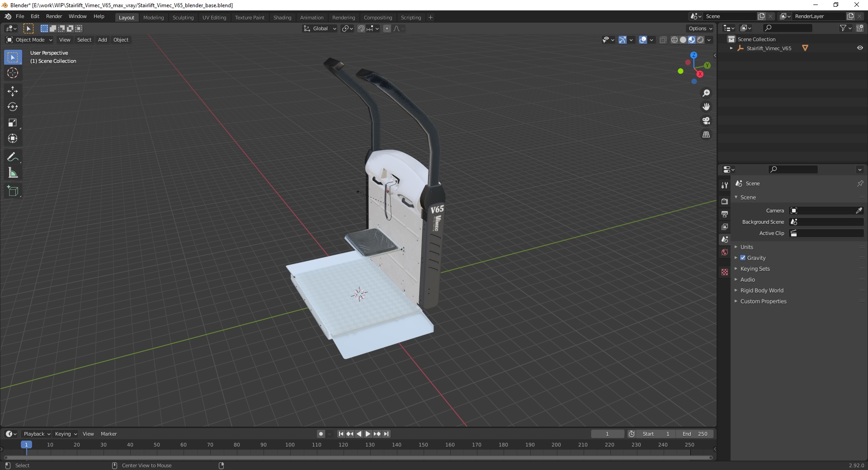Image resolution: width=868 pixels, height=470 pixels.
Task: Open the Output properties tab
Action: click(x=725, y=214)
